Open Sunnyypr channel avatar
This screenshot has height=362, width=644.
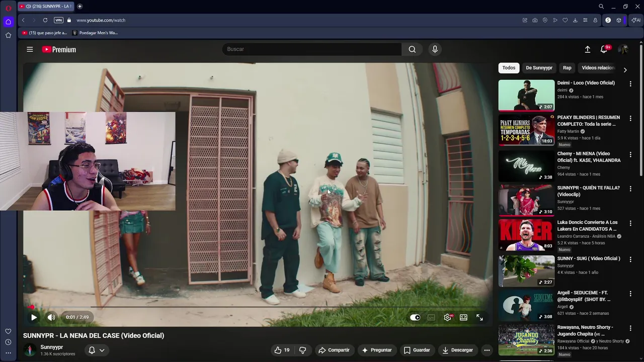pos(30,350)
